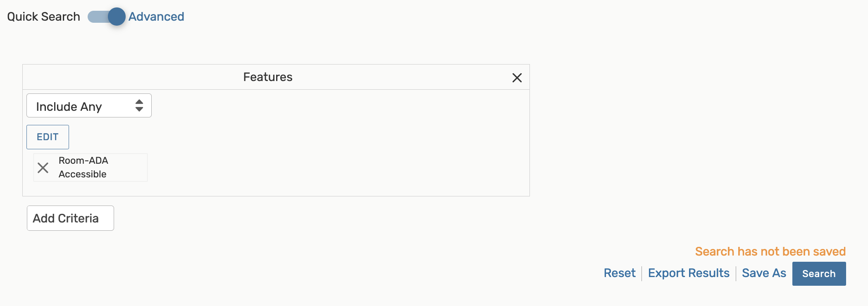
Task: Click the 'Include Any' text in the selector
Action: tap(69, 107)
